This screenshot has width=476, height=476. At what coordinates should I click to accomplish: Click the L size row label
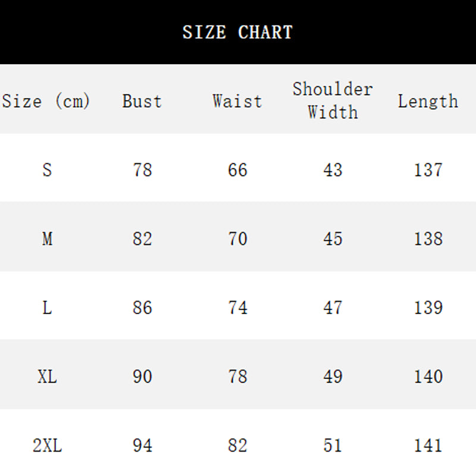(x=47, y=308)
